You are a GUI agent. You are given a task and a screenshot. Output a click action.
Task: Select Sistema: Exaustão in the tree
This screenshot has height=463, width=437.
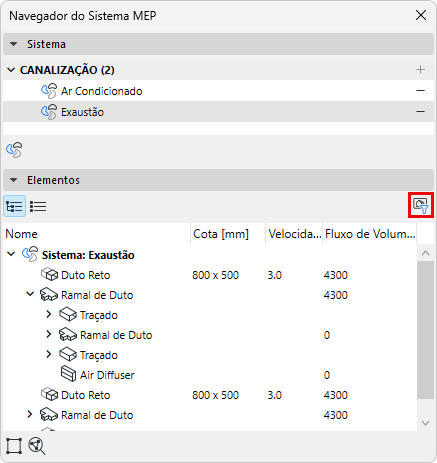click(88, 255)
